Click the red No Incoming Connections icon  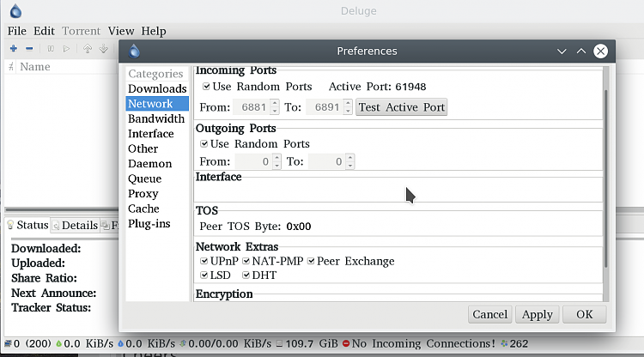pyautogui.click(x=346, y=343)
